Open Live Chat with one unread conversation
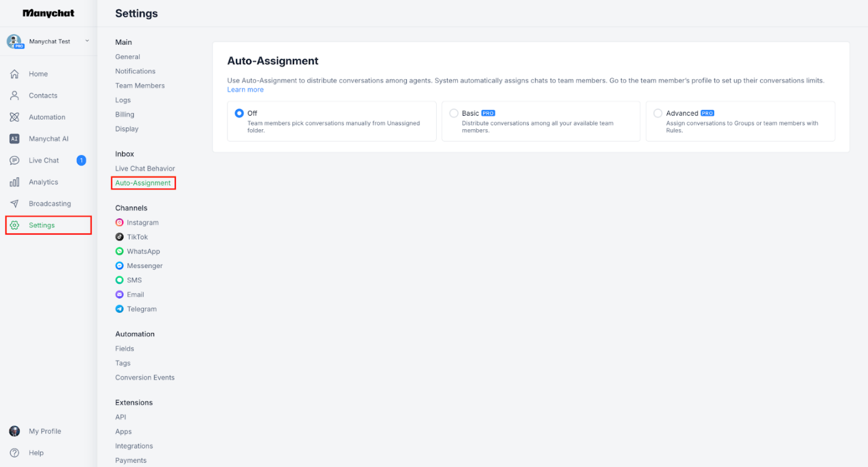Screen dimensions: 868x467 coord(43,160)
